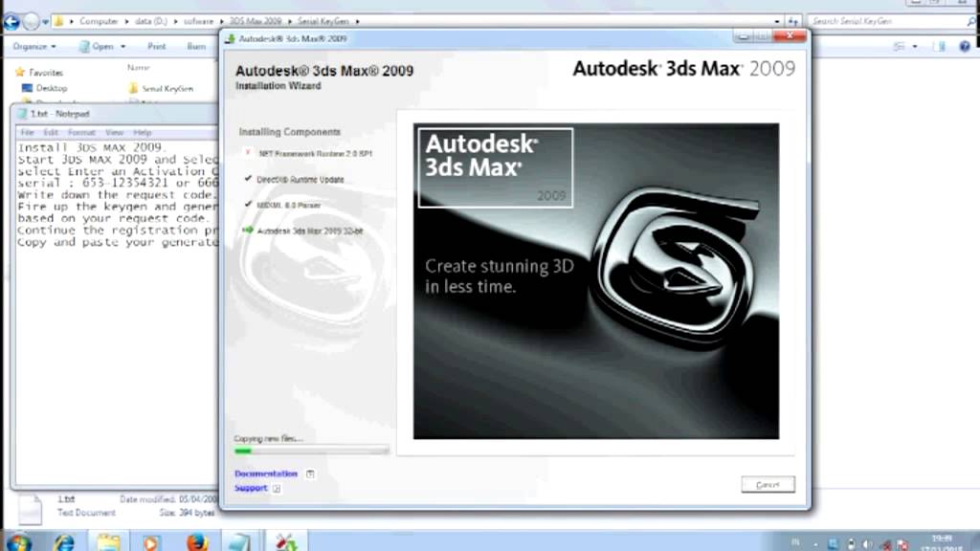Click the change view icon in Explorer

tap(899, 46)
